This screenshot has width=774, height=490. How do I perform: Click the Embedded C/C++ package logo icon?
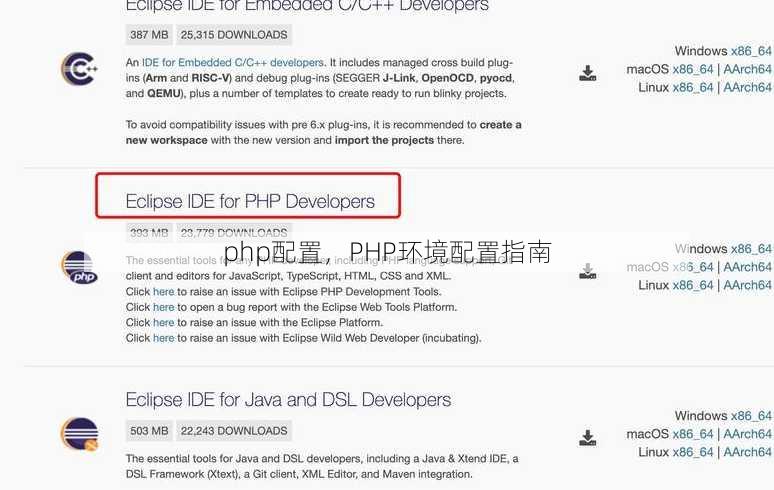79,69
